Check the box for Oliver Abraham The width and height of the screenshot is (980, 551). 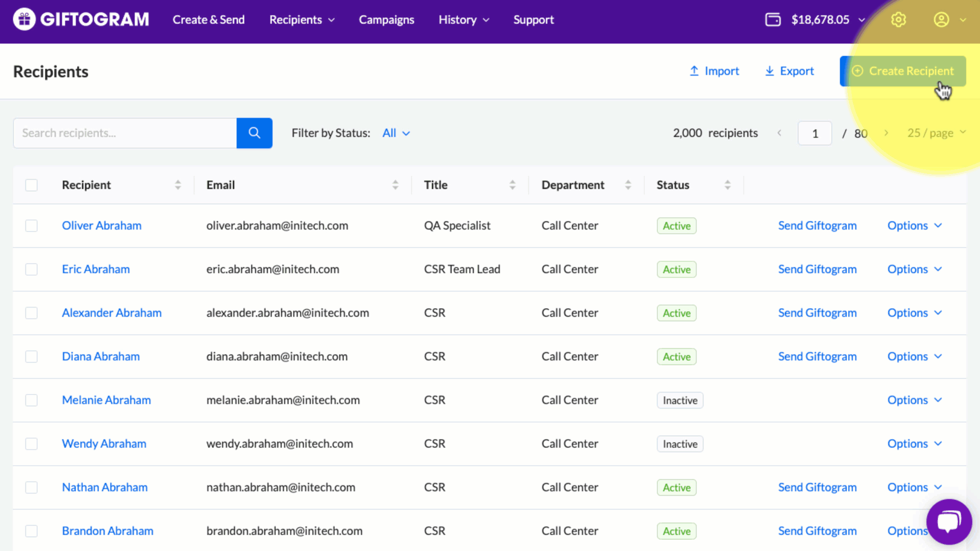pyautogui.click(x=32, y=226)
